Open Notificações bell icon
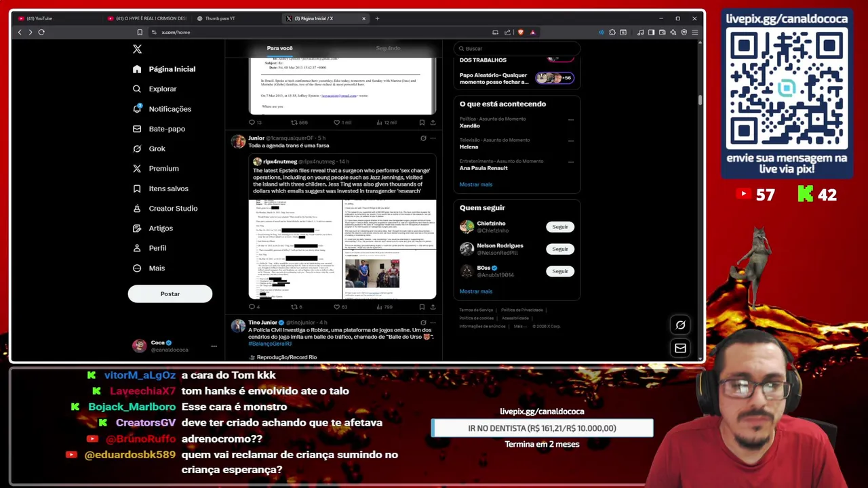Image resolution: width=868 pixels, height=488 pixels. point(137,108)
